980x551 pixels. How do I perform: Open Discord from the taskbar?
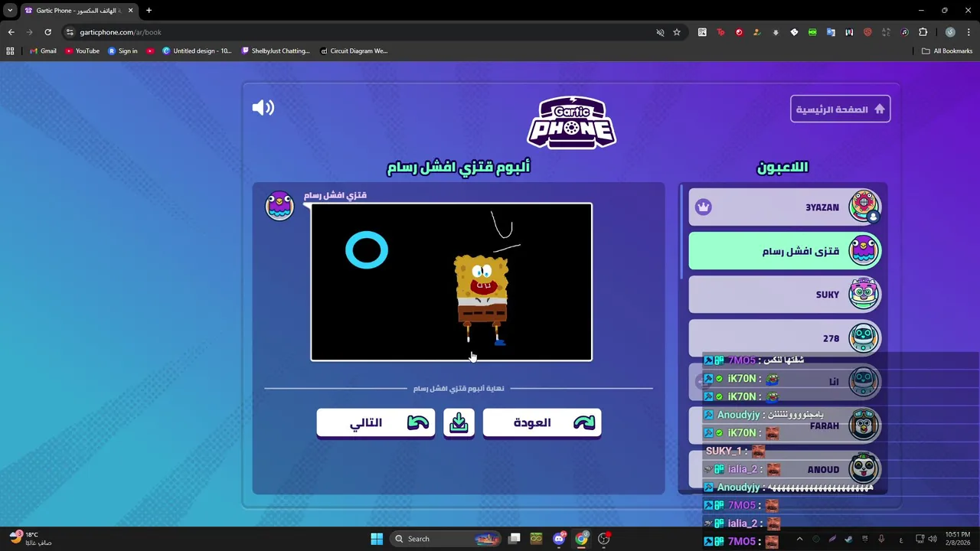tap(560, 539)
